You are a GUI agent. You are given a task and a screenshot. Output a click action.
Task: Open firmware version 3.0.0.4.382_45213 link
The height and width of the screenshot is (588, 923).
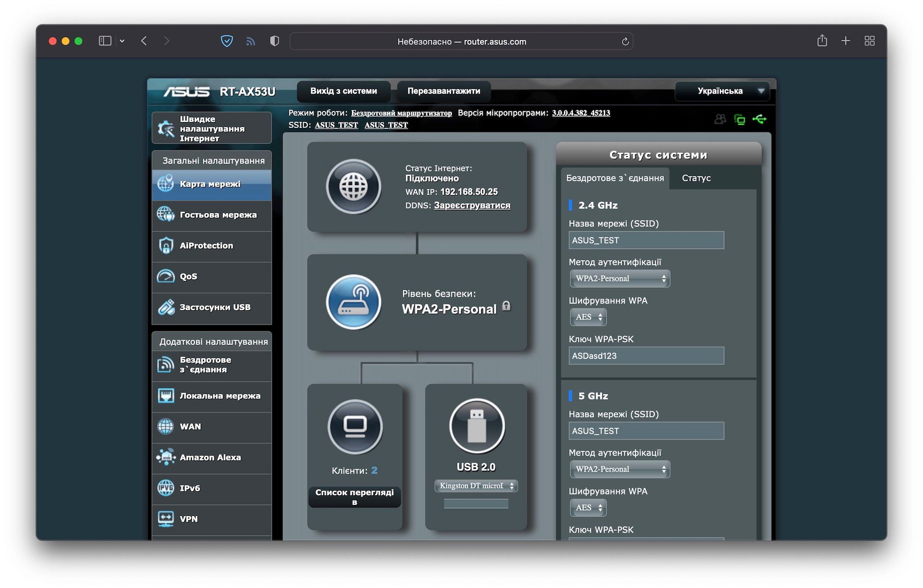[581, 113]
